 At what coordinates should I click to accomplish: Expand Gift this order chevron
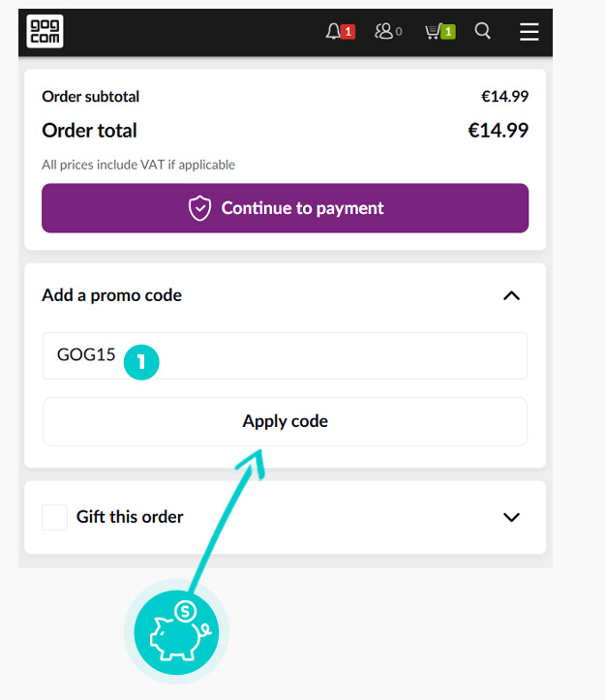tap(512, 517)
